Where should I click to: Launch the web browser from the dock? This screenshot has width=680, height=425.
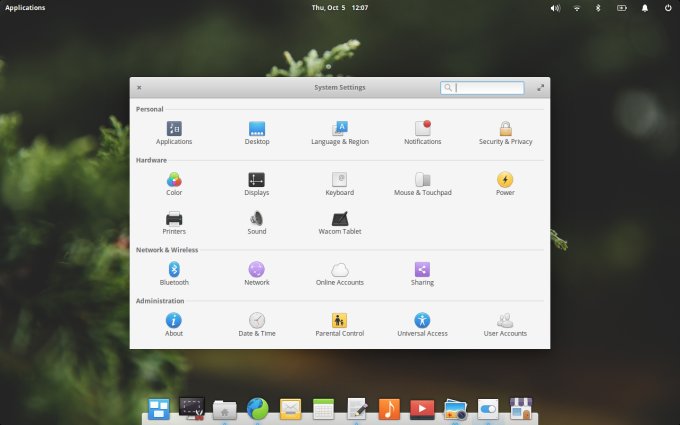258,409
